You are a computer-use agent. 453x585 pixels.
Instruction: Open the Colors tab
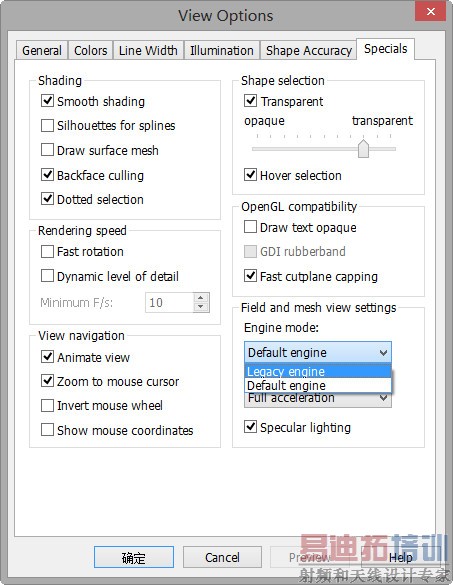click(x=90, y=50)
